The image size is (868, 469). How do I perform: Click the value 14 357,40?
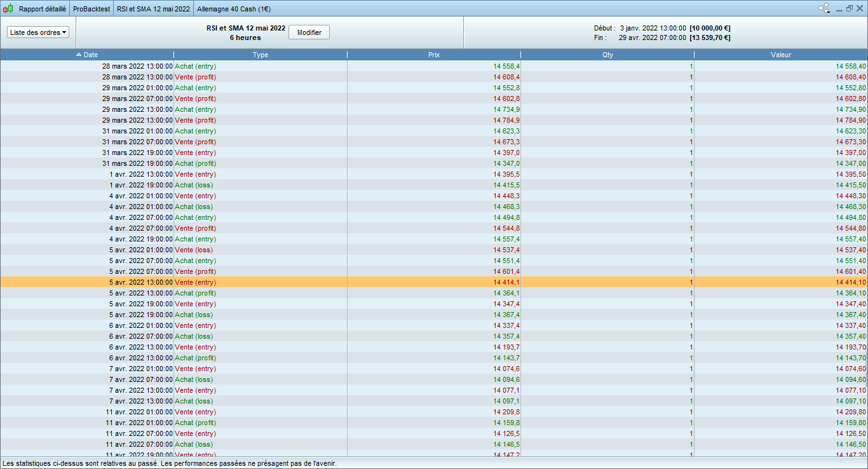coord(851,336)
